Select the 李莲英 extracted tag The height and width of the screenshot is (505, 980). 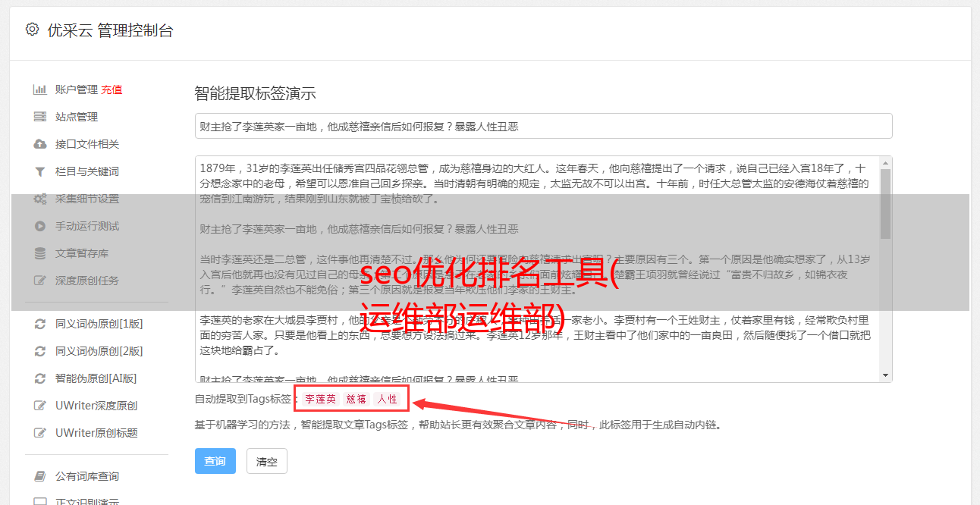321,399
